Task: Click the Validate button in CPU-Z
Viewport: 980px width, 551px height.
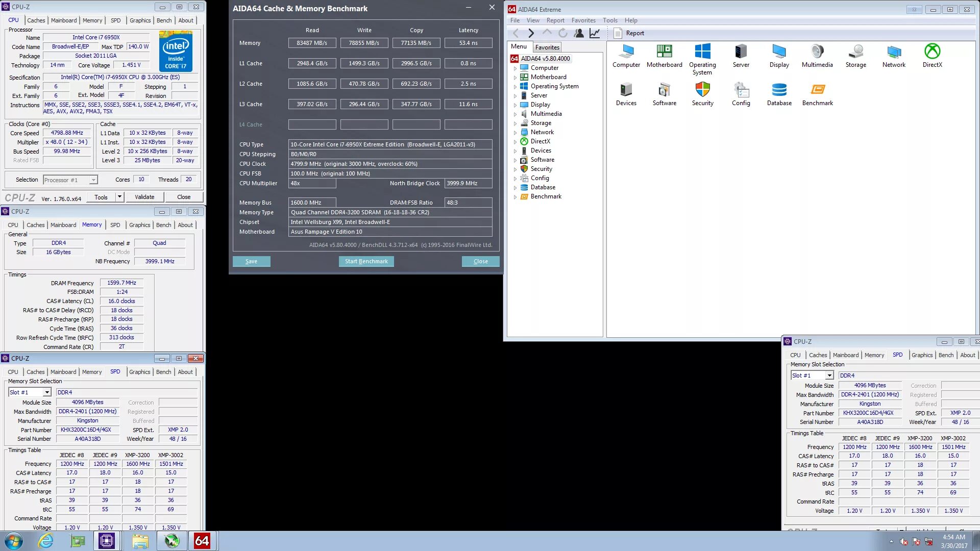Action: pyautogui.click(x=144, y=197)
